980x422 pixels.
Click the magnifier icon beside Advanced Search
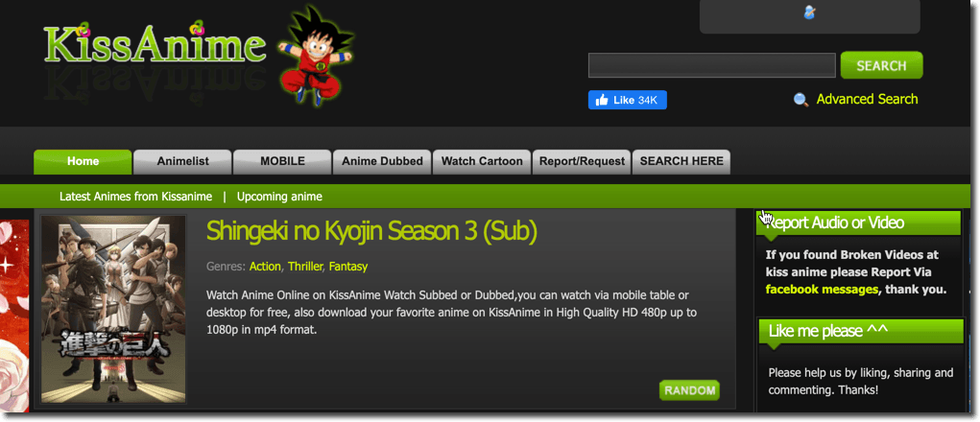click(801, 100)
